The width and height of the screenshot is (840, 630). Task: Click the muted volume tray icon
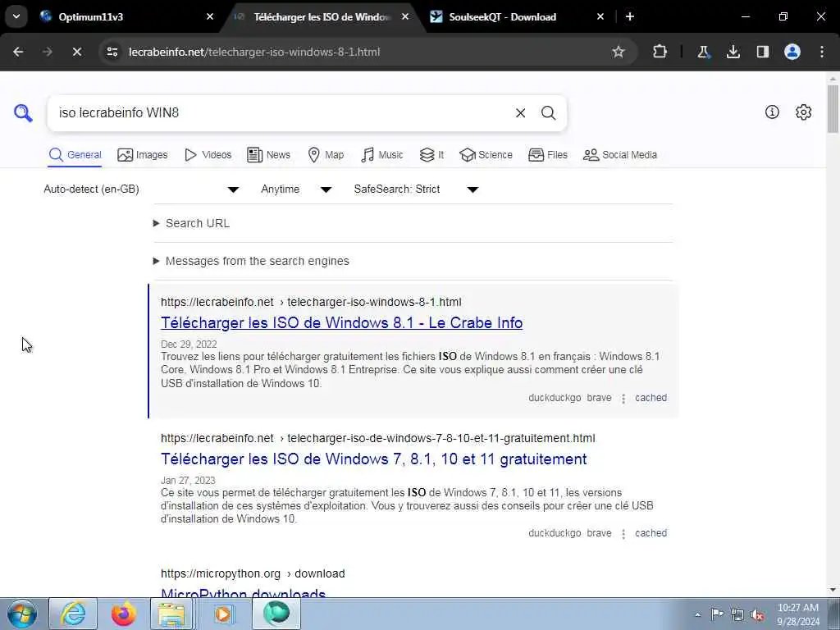757,614
